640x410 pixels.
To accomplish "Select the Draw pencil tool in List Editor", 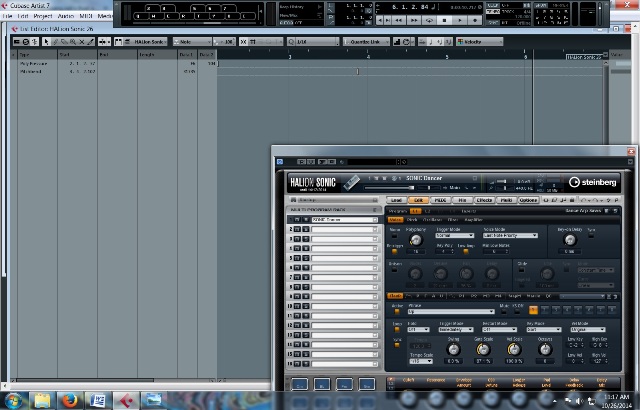I will (55, 42).
